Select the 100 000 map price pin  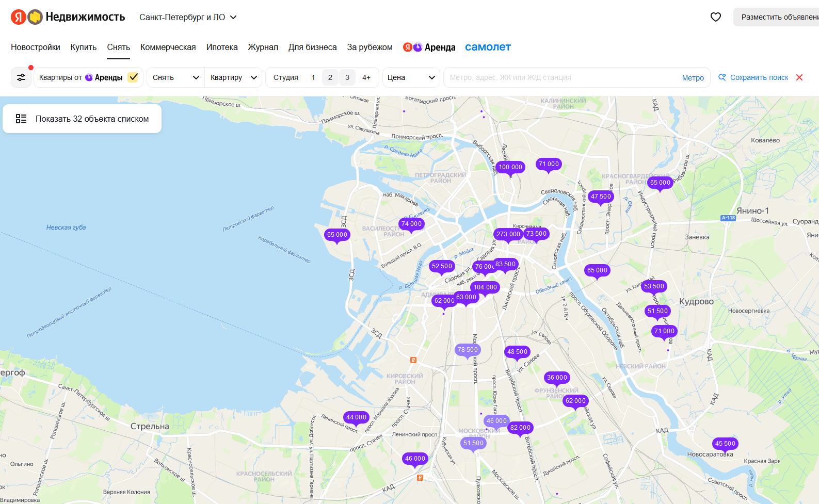510,167
